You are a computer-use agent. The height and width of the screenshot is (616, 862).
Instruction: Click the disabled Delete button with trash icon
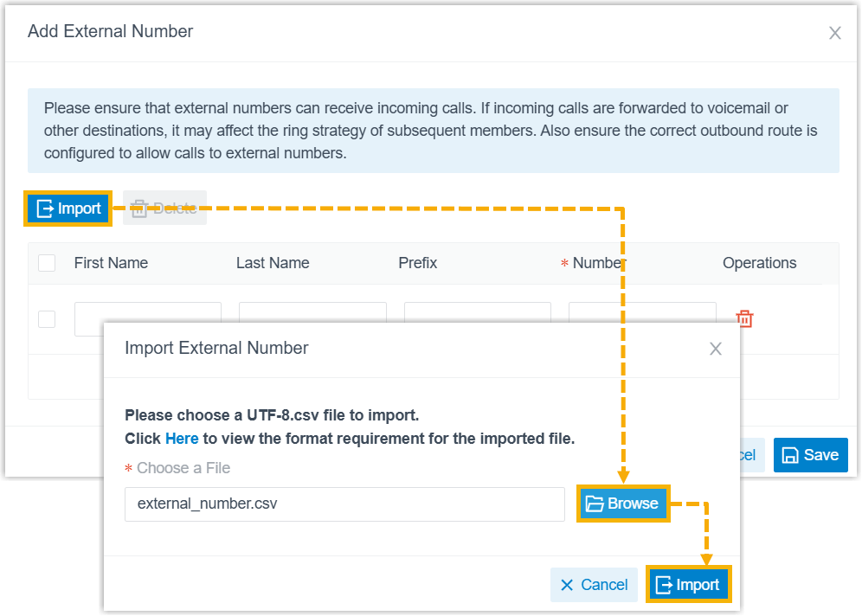click(164, 208)
